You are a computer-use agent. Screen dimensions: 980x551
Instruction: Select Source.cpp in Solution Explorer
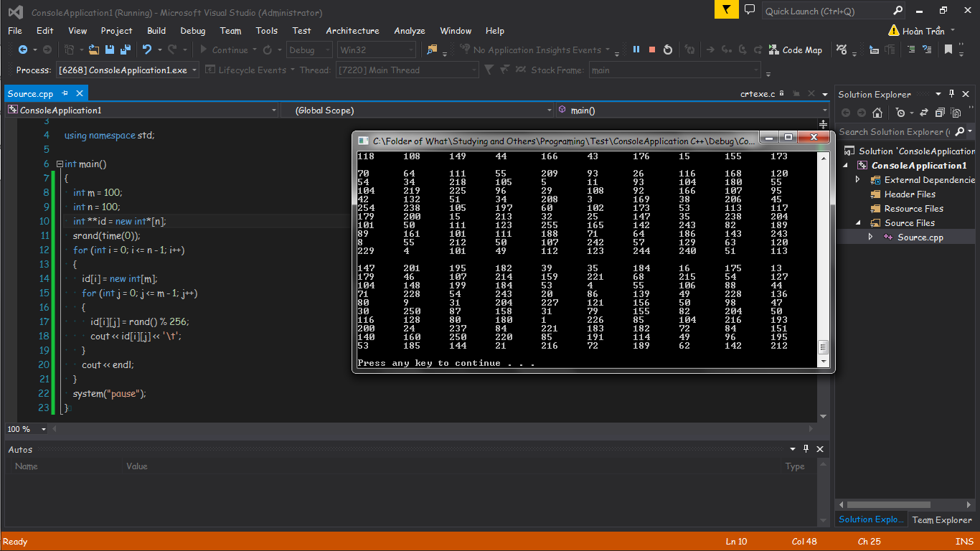(920, 237)
